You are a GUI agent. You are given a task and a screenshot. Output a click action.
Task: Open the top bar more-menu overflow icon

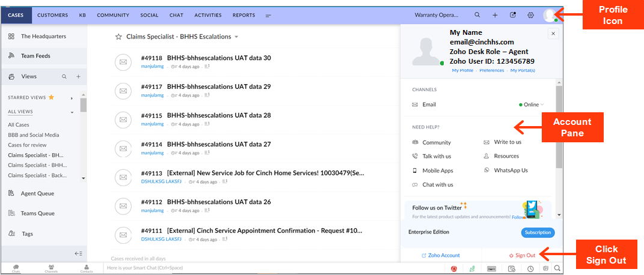268,16
